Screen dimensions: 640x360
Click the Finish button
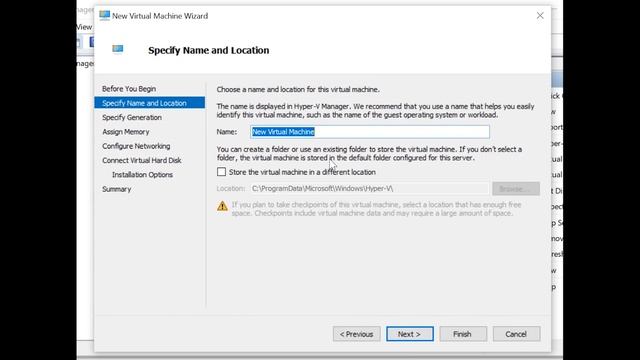[463, 334]
